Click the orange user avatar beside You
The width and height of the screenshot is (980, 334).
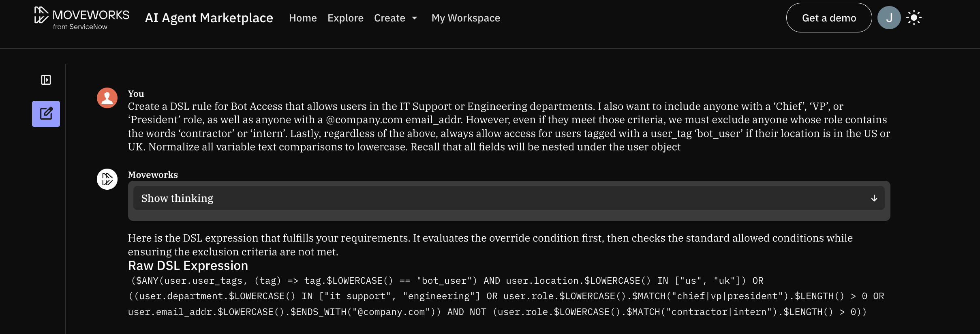pyautogui.click(x=107, y=98)
